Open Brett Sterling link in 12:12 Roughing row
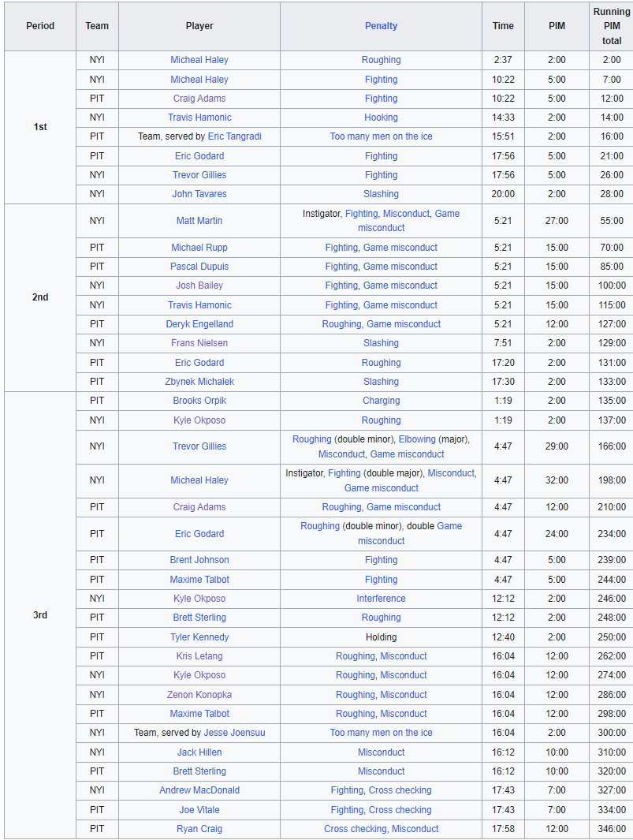This screenshot has height=840, width=633. point(199,618)
